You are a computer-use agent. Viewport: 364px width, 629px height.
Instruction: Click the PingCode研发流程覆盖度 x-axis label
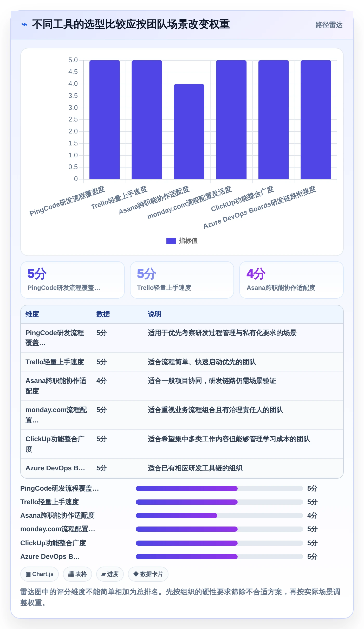pos(67,201)
